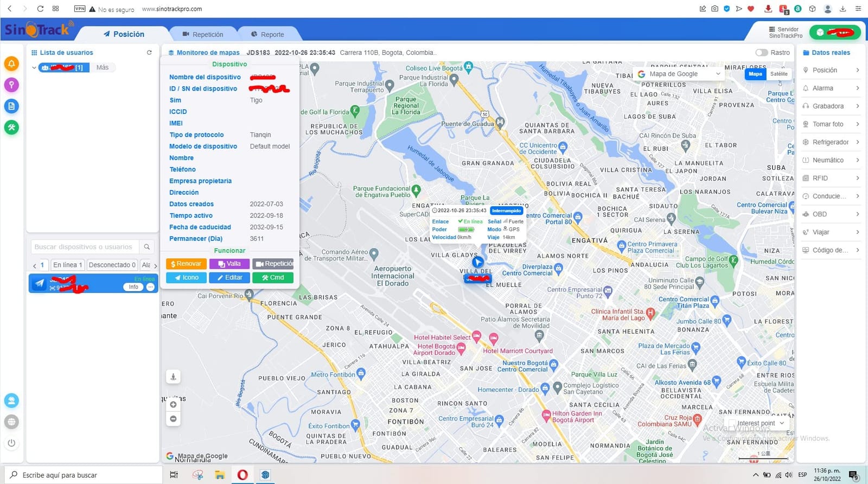Click the magnifier search icon for devices
This screenshot has width=868, height=484.
coord(146,247)
